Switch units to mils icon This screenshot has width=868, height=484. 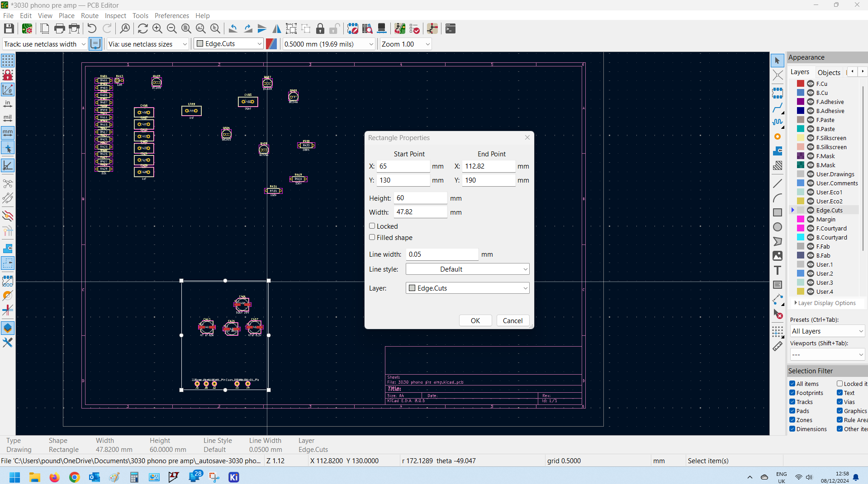tap(8, 118)
